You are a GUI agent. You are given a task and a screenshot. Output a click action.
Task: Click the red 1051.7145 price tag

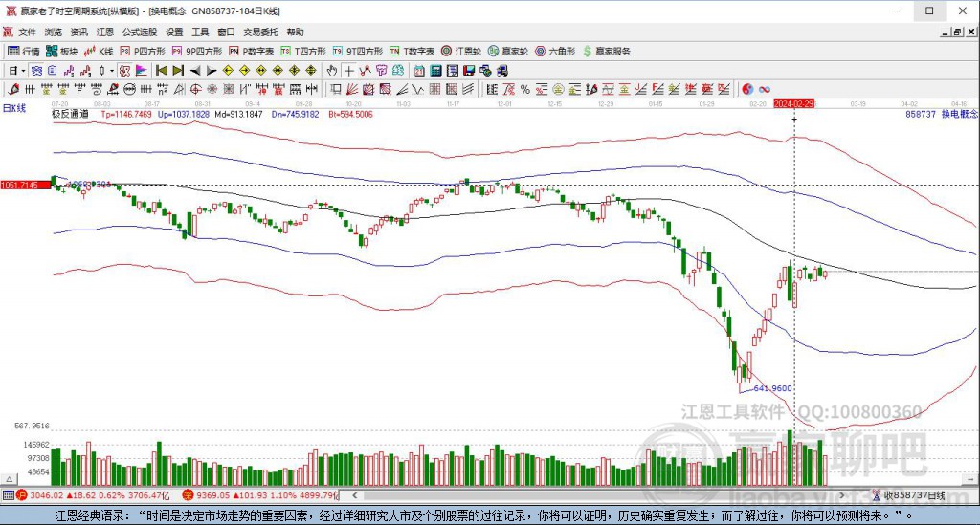click(26, 186)
